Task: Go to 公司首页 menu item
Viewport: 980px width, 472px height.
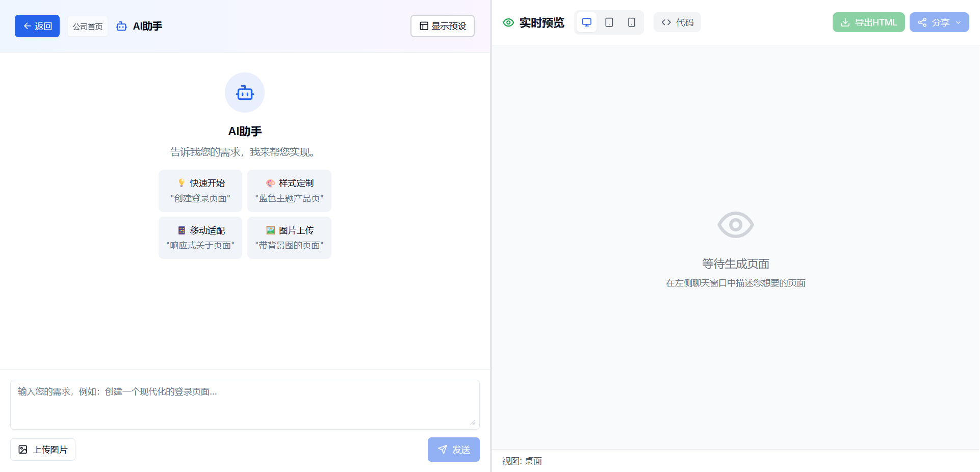Action: 87,26
